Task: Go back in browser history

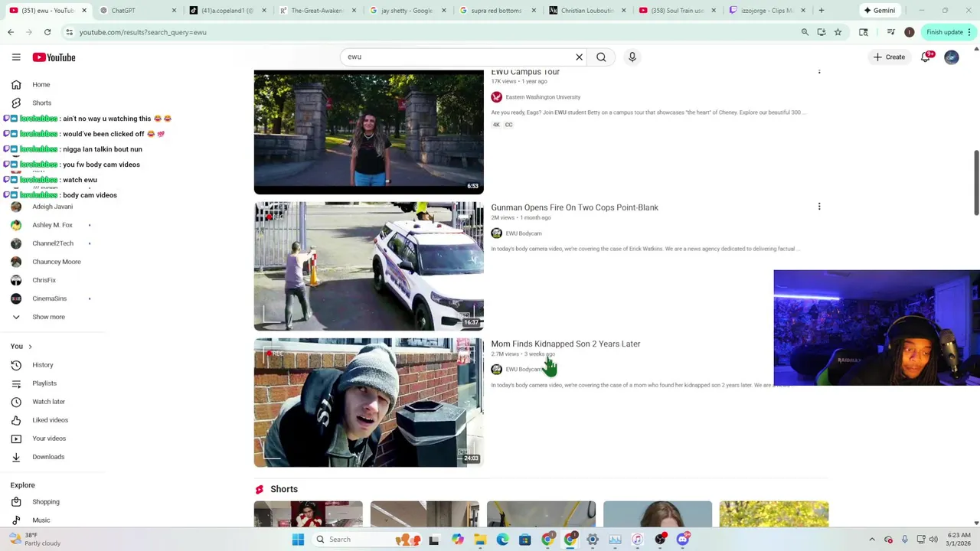Action: 11,32
